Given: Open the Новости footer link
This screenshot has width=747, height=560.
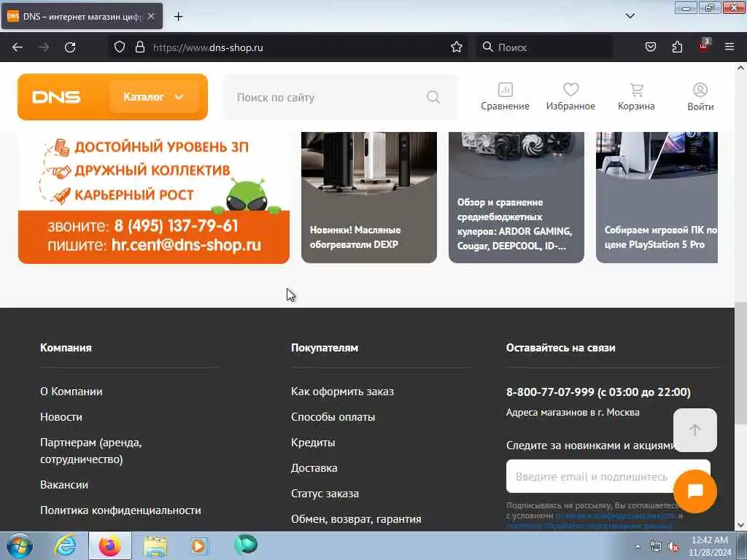Looking at the screenshot, I should tap(61, 417).
